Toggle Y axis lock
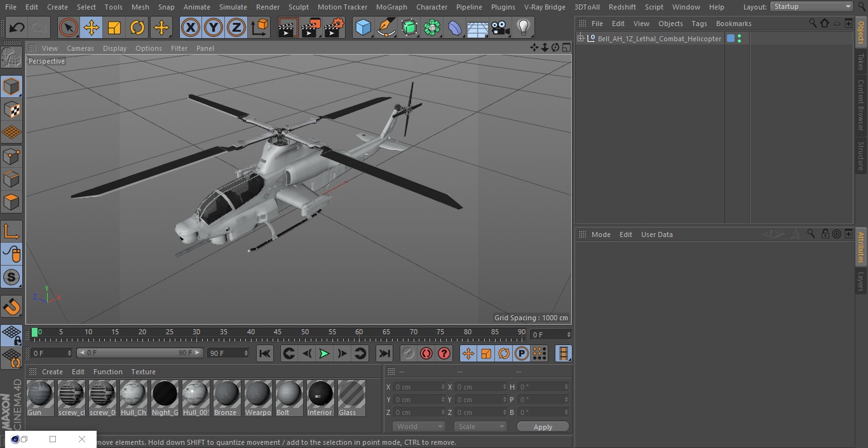The height and width of the screenshot is (448, 868). [x=214, y=28]
